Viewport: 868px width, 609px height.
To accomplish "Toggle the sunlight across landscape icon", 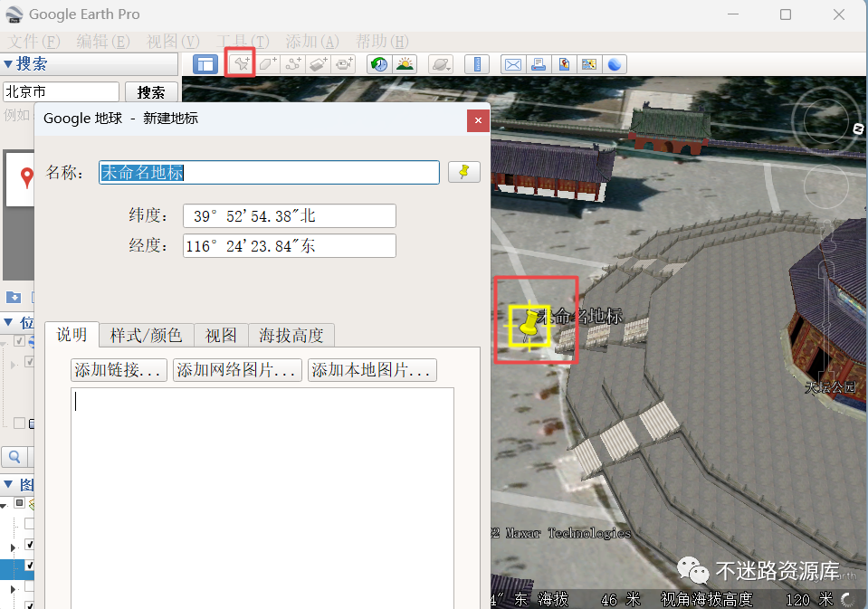I will click(405, 64).
